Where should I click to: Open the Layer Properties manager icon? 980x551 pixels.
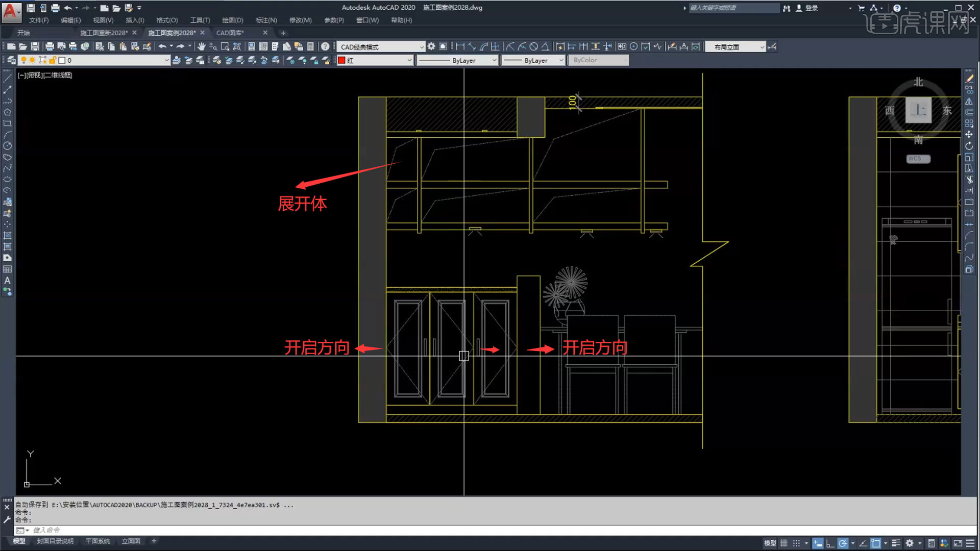[11, 60]
